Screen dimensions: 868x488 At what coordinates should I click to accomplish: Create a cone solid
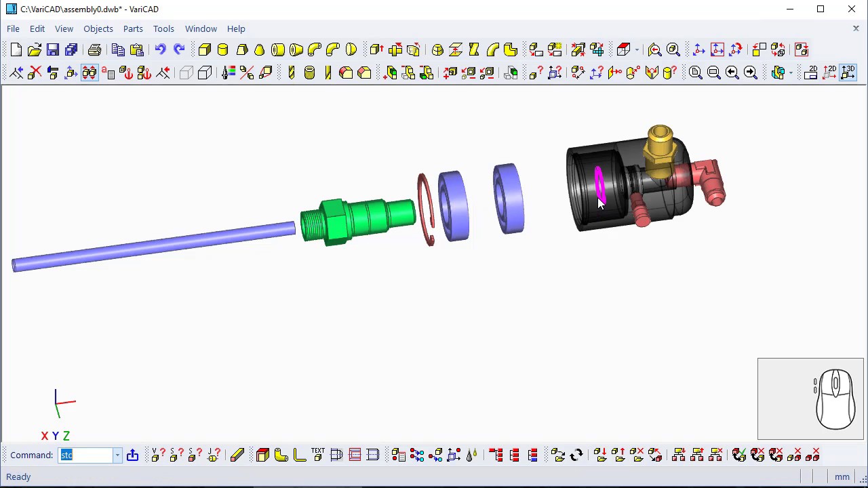pos(259,49)
